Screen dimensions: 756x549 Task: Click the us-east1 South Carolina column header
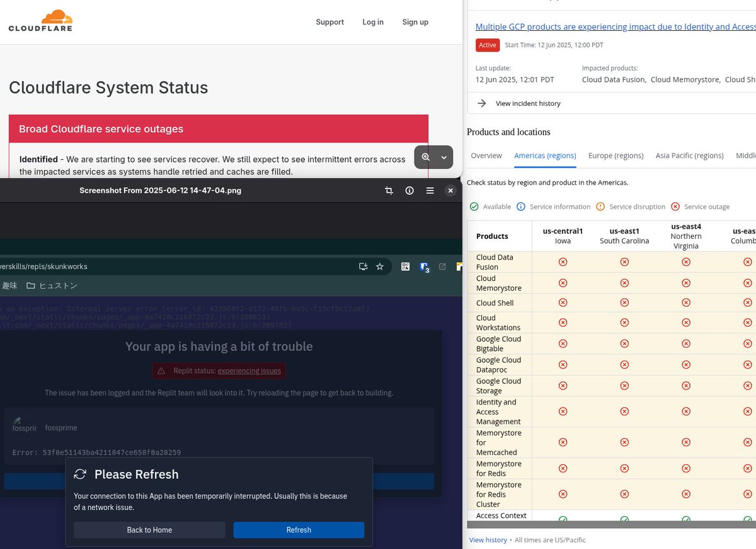coord(624,236)
